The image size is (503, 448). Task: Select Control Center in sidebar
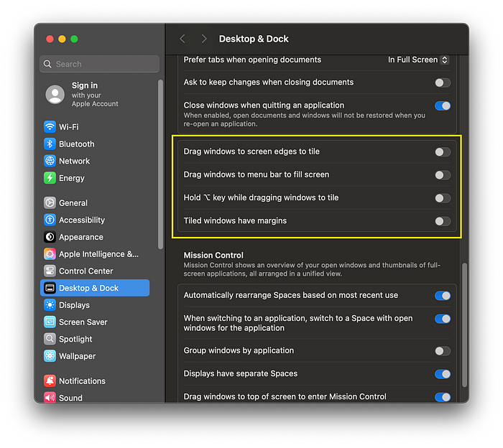pyautogui.click(x=95, y=271)
